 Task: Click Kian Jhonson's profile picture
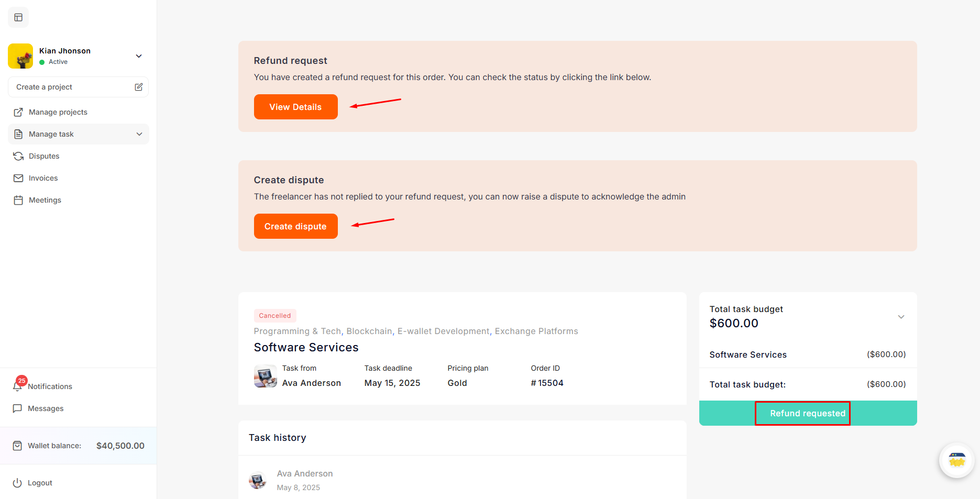pos(20,56)
